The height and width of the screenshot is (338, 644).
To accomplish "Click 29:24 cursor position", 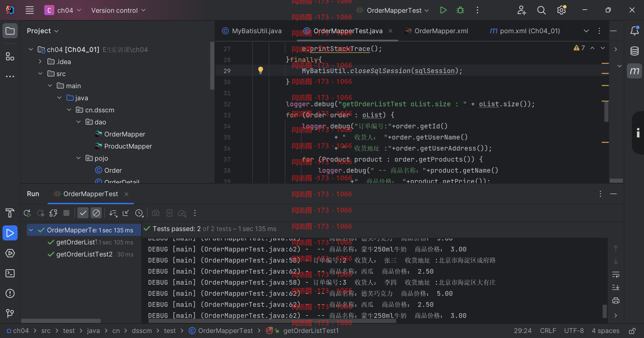I will point(523,331).
